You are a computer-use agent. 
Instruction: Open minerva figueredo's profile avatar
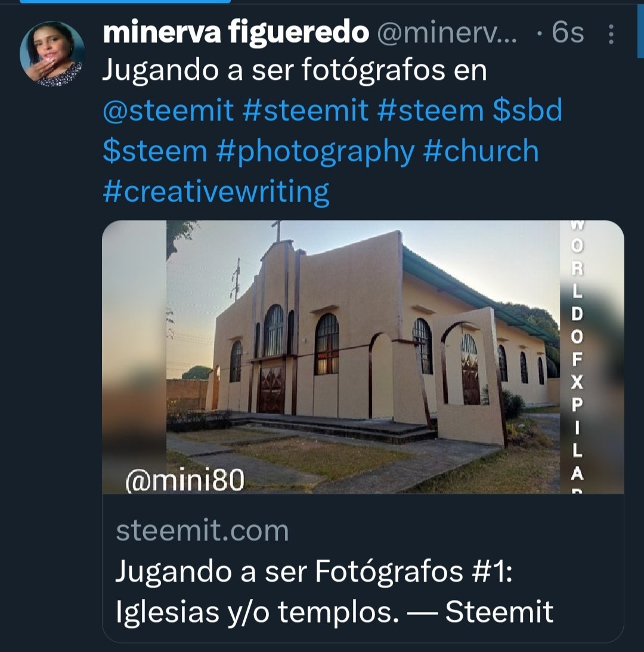[x=52, y=54]
